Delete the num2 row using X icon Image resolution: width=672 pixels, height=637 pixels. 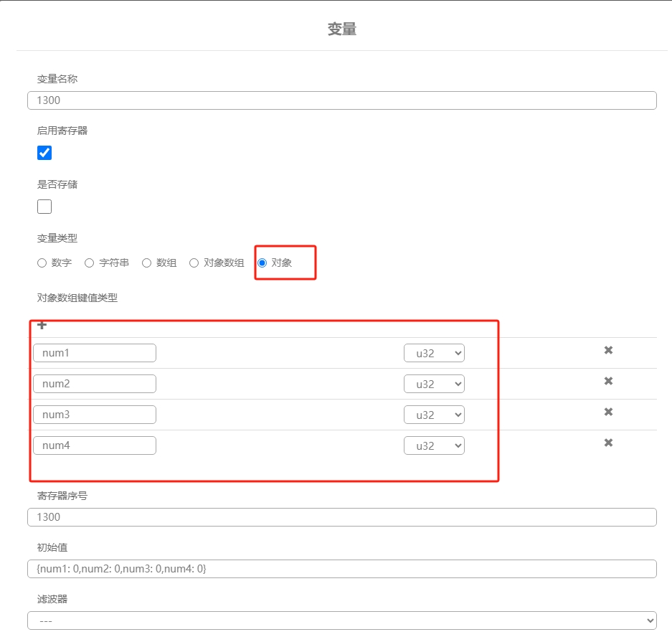pos(608,381)
